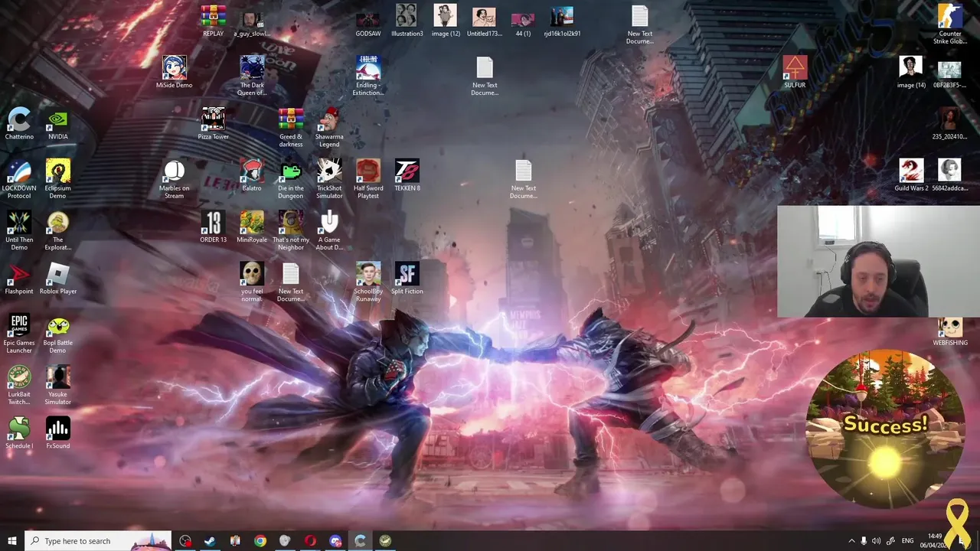This screenshot has height=551, width=980.
Task: Open the NVIDIA desktop shortcut
Action: (57, 123)
